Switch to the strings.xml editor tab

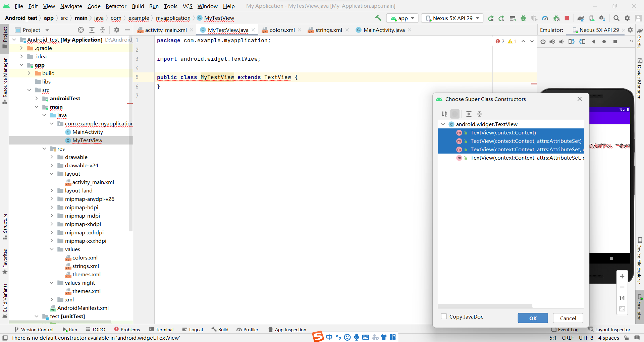pos(328,30)
